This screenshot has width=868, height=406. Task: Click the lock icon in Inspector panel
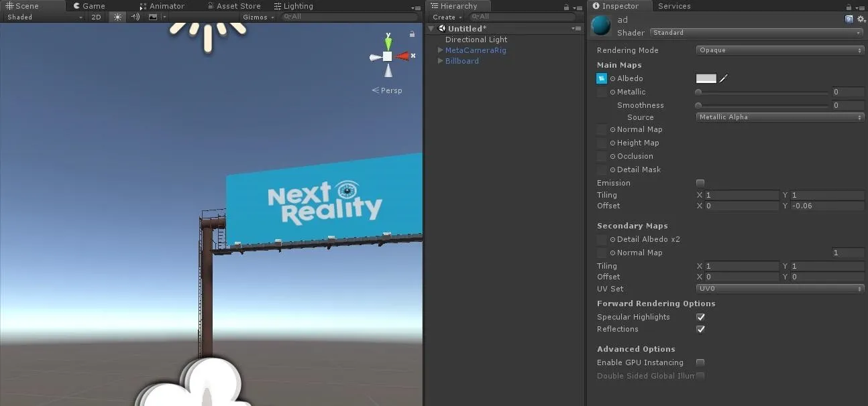coord(850,7)
